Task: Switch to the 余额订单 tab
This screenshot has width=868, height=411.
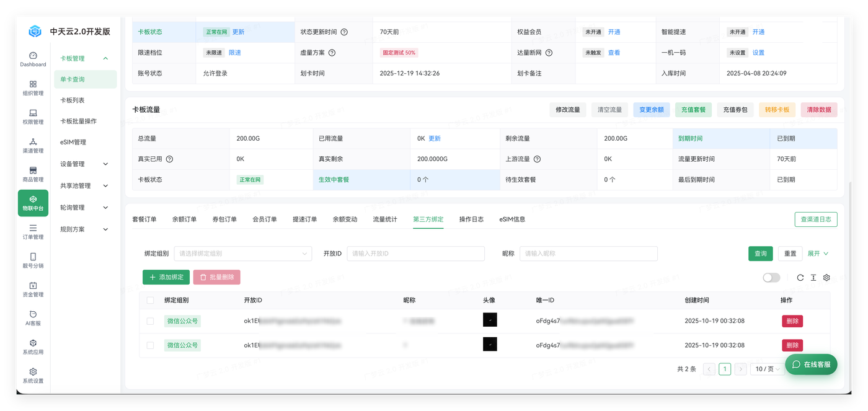Action: coord(184,219)
